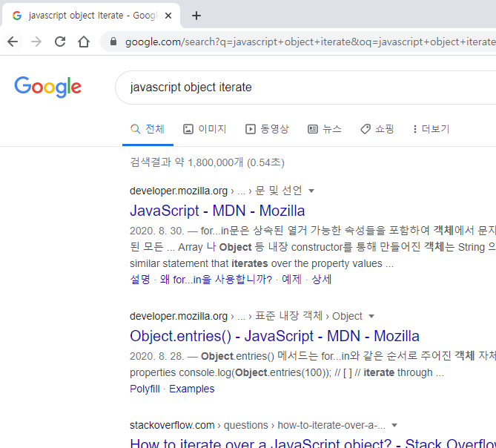Expand dropdown arrow after stackoverflow.com breadcrumb

[x=394, y=425]
